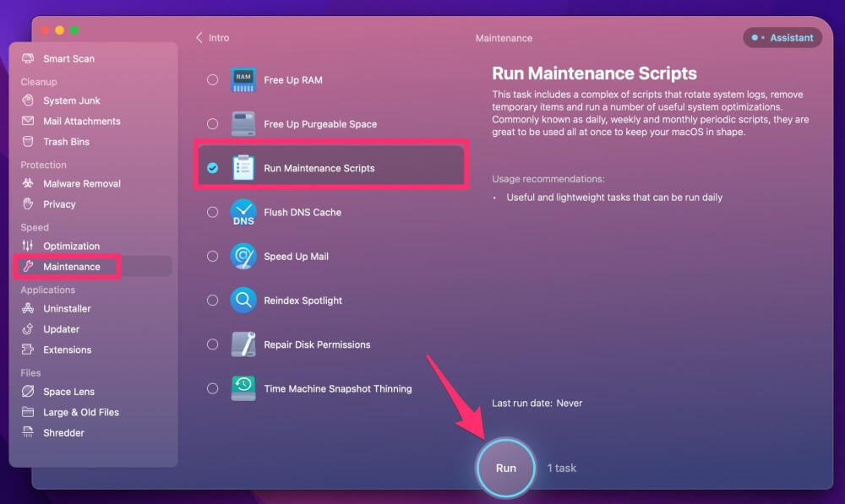Click the Optimization sliders icon
Image resolution: width=845 pixels, height=504 pixels.
tap(28, 246)
